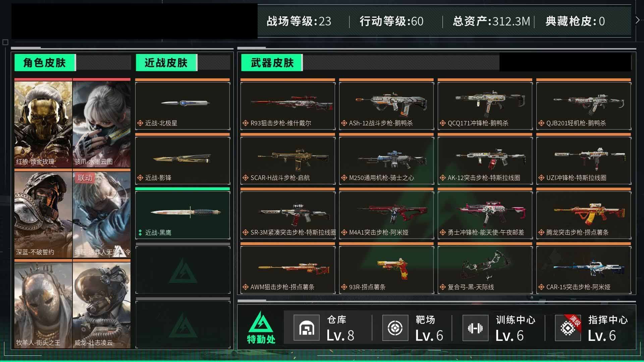Open the 近战皮肤 tab
Screen dimensions: 644x362
point(166,63)
